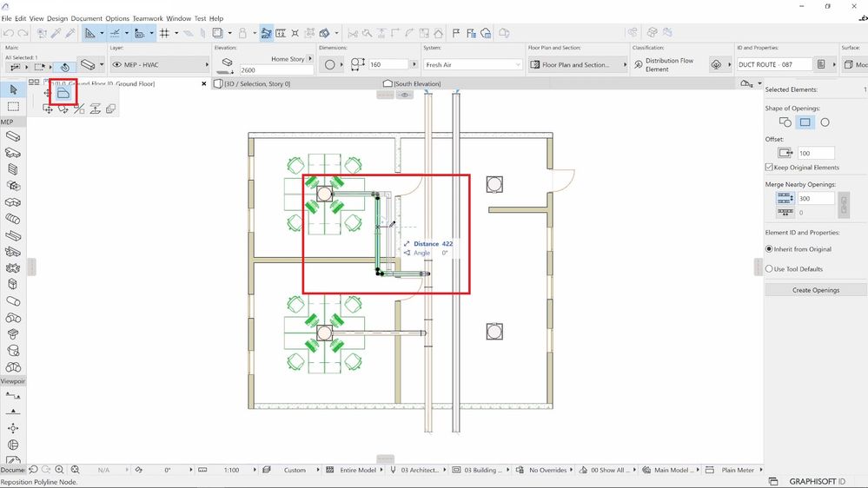868x488 pixels.
Task: Open the Teamwork menu
Action: [x=148, y=18]
